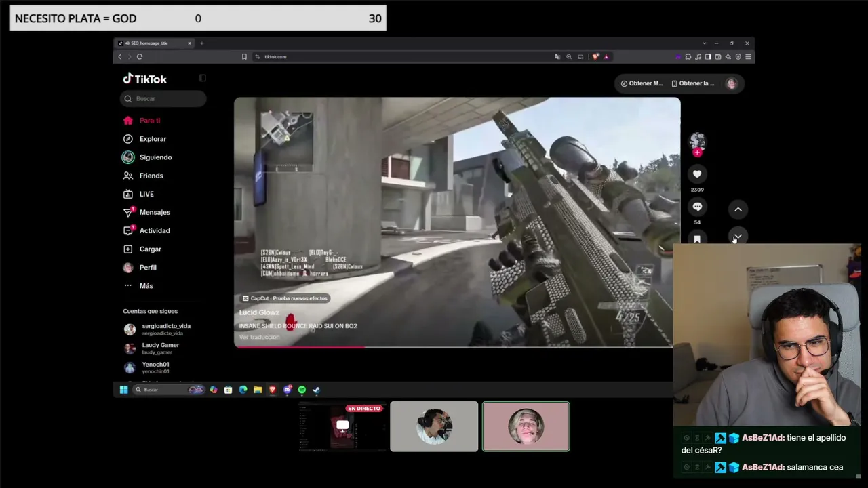The width and height of the screenshot is (868, 488).
Task: Open the video creator's avatar
Action: click(697, 140)
